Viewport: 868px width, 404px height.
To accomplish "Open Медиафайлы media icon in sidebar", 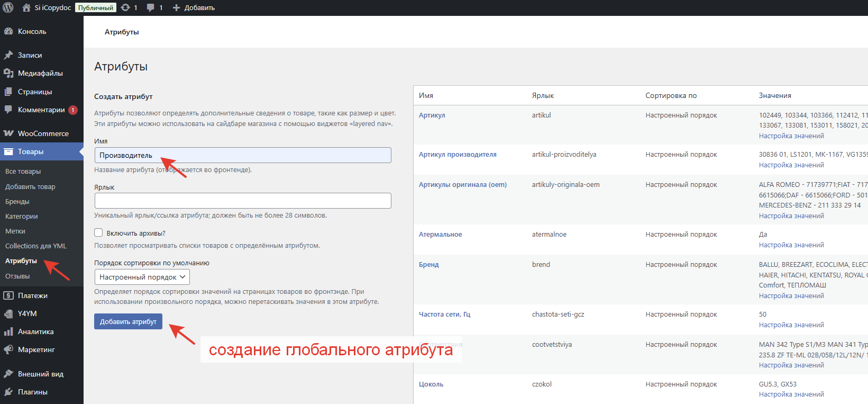I will (x=8, y=73).
